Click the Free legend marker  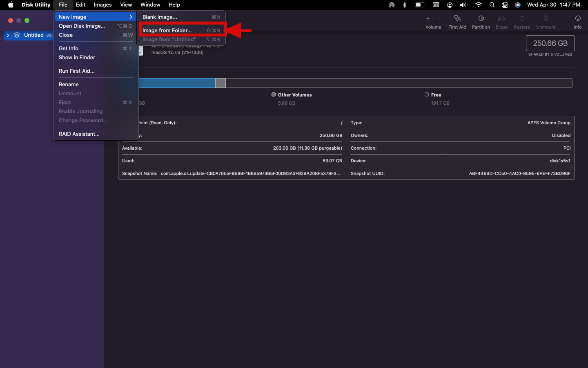click(427, 94)
